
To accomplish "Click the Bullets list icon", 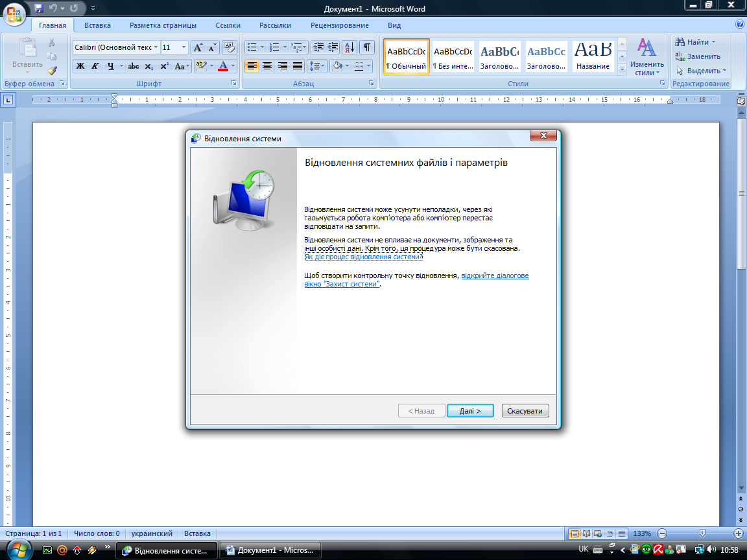I will (x=252, y=47).
